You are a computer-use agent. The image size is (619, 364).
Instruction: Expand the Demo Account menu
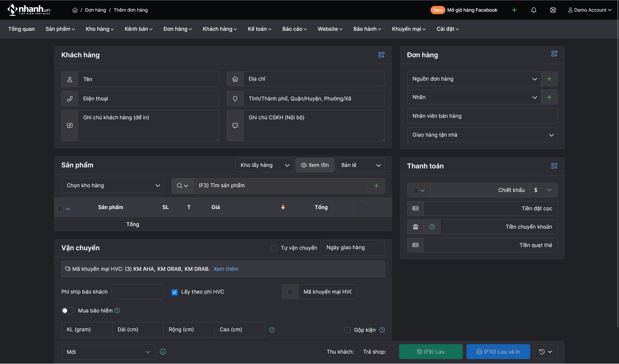pyautogui.click(x=590, y=10)
